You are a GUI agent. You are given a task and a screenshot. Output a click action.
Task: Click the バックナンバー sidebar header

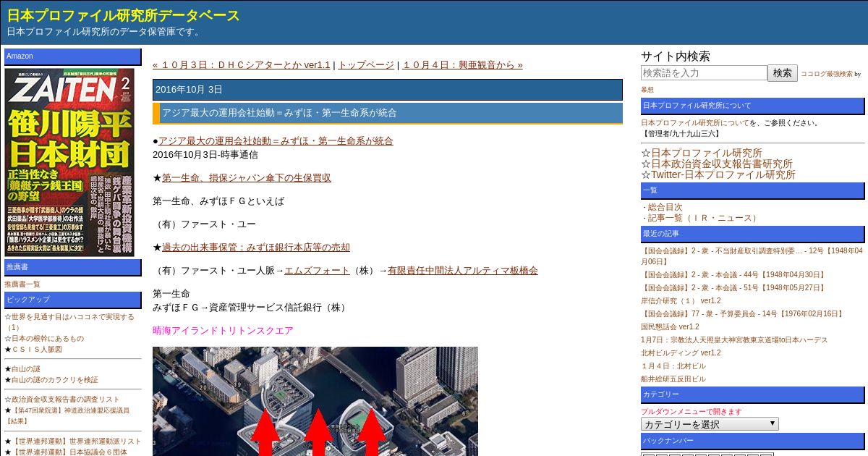[752, 441]
